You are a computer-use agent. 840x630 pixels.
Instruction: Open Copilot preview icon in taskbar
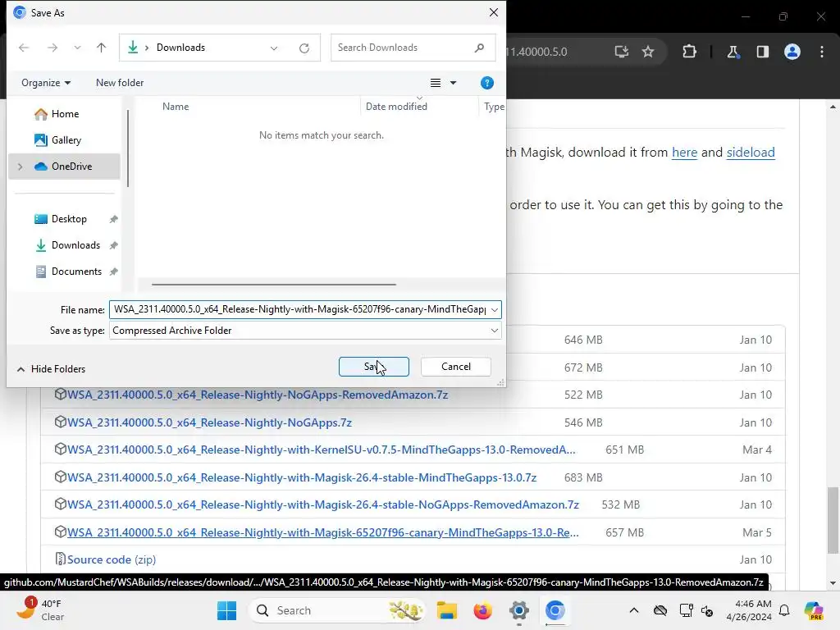tap(813, 610)
